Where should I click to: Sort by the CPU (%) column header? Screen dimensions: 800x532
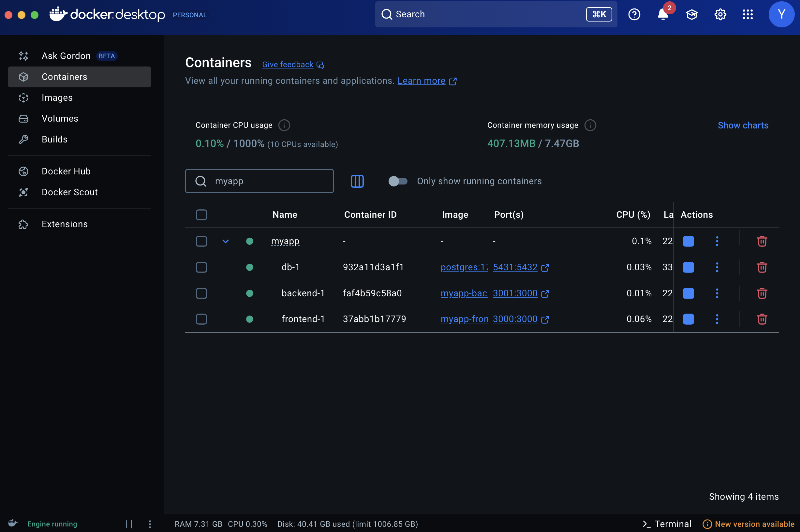tap(633, 215)
